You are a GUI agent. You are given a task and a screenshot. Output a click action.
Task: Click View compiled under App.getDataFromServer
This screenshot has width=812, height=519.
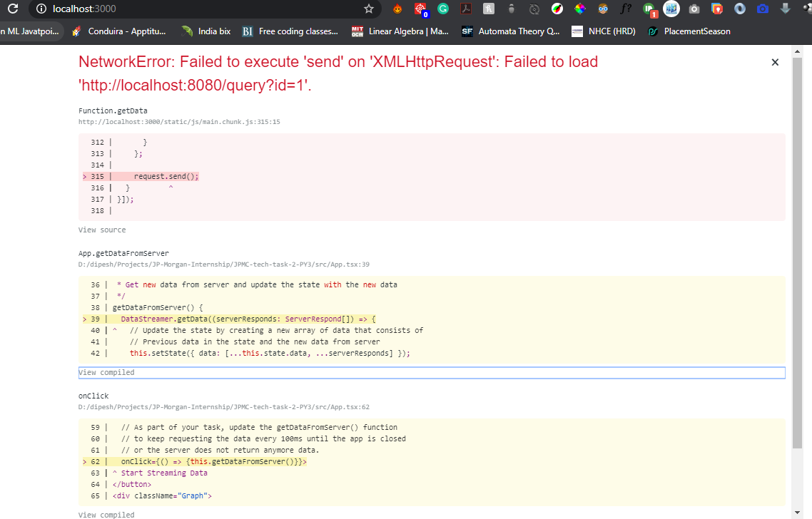point(107,372)
